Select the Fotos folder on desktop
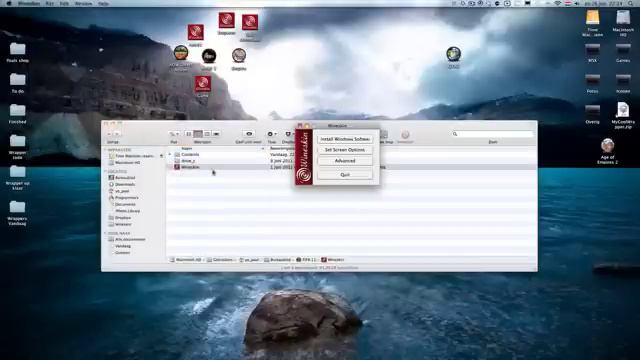 (x=593, y=84)
